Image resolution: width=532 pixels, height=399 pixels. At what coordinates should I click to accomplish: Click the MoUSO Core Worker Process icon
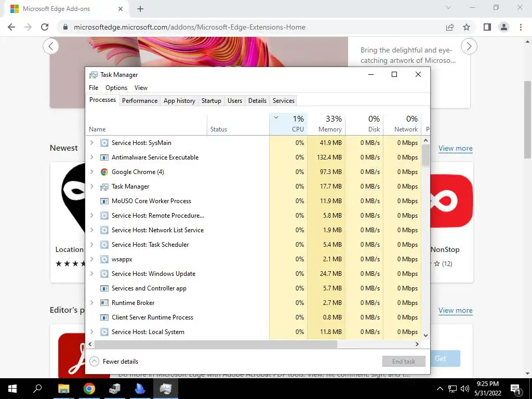pos(104,201)
